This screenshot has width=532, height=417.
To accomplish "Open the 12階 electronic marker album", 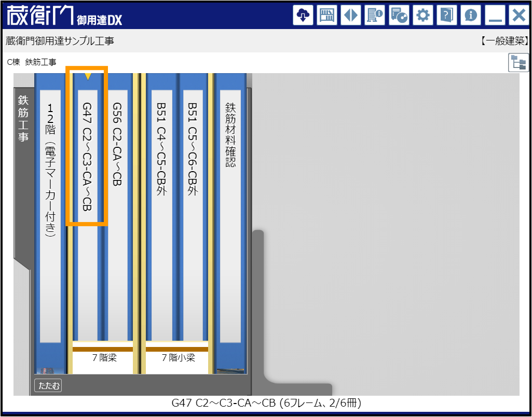I will tap(50, 156).
